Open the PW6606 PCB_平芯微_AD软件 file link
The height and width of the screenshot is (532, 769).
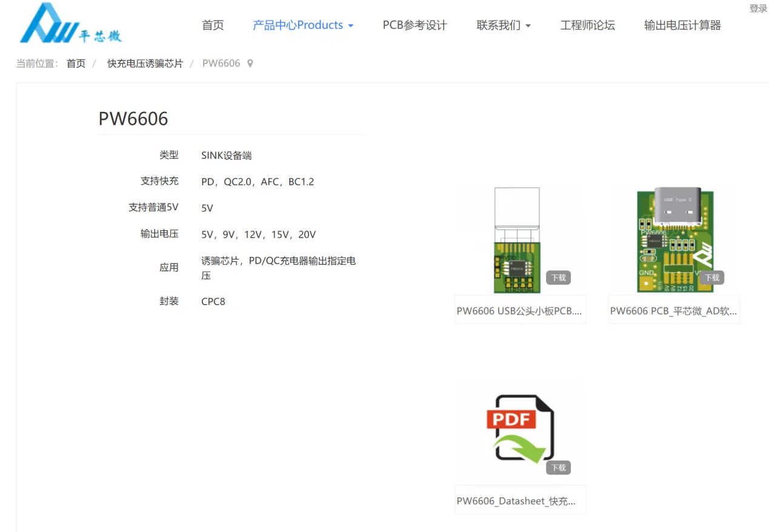pos(673,310)
